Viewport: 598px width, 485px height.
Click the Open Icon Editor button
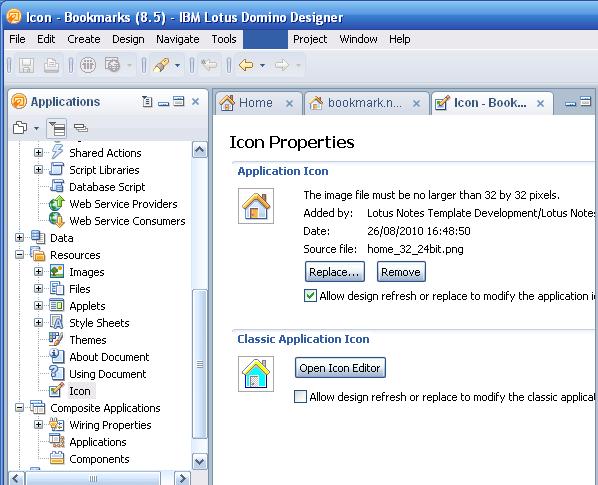[340, 368]
